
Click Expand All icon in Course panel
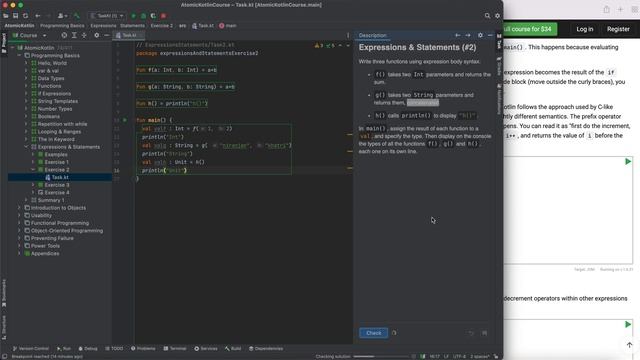[x=74, y=36]
